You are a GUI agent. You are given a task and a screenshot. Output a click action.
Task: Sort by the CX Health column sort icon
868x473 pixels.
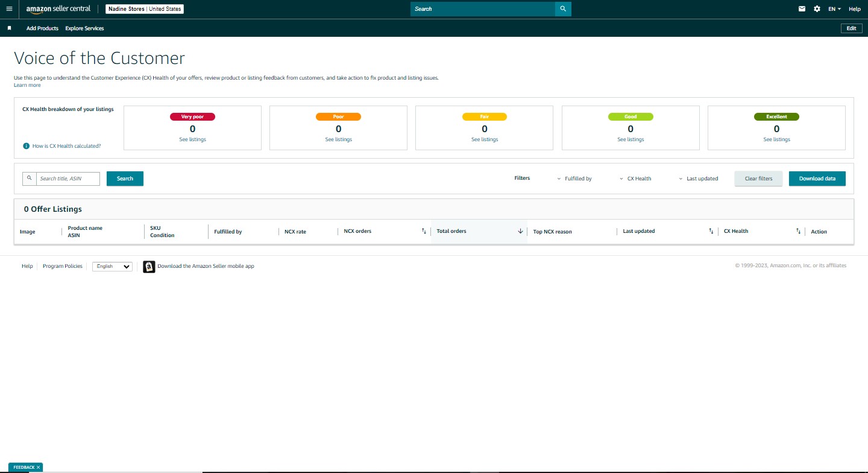[798, 231]
